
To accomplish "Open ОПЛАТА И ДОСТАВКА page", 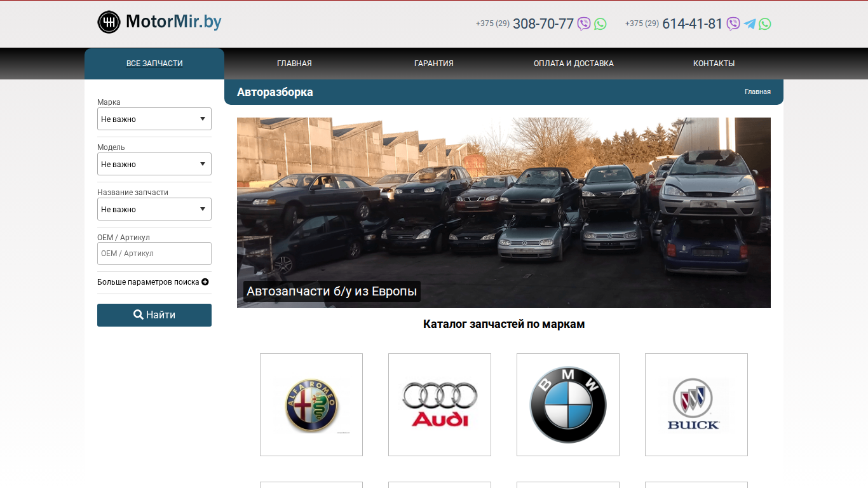I will [x=574, y=64].
